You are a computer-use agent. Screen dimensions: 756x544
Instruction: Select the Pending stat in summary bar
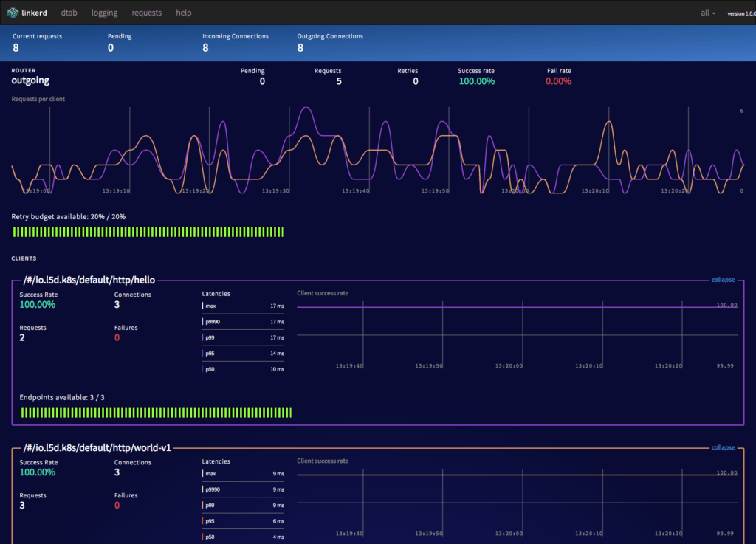pyautogui.click(x=118, y=42)
